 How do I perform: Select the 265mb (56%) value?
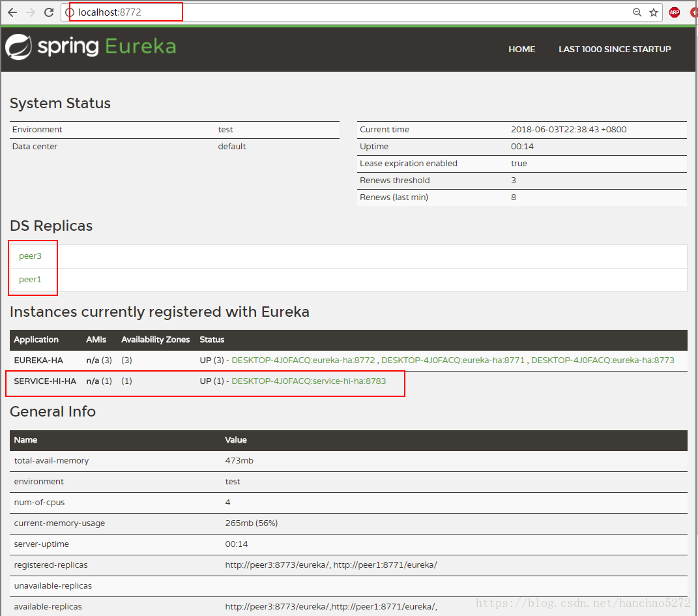click(x=251, y=523)
